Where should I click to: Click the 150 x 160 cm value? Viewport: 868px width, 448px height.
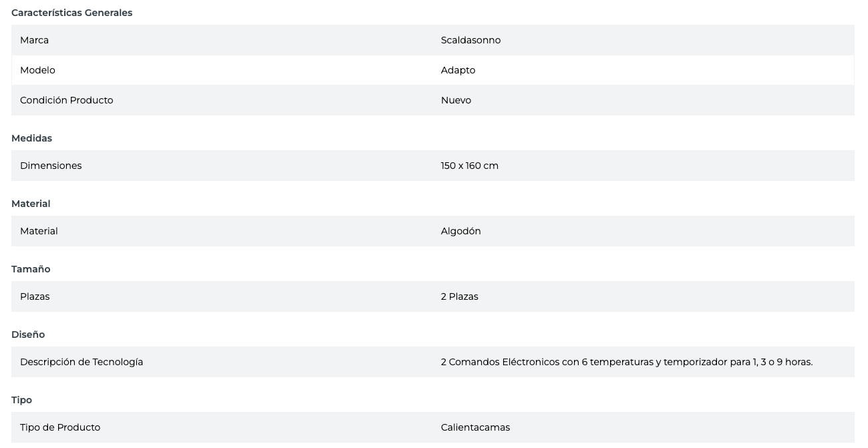pyautogui.click(x=469, y=166)
